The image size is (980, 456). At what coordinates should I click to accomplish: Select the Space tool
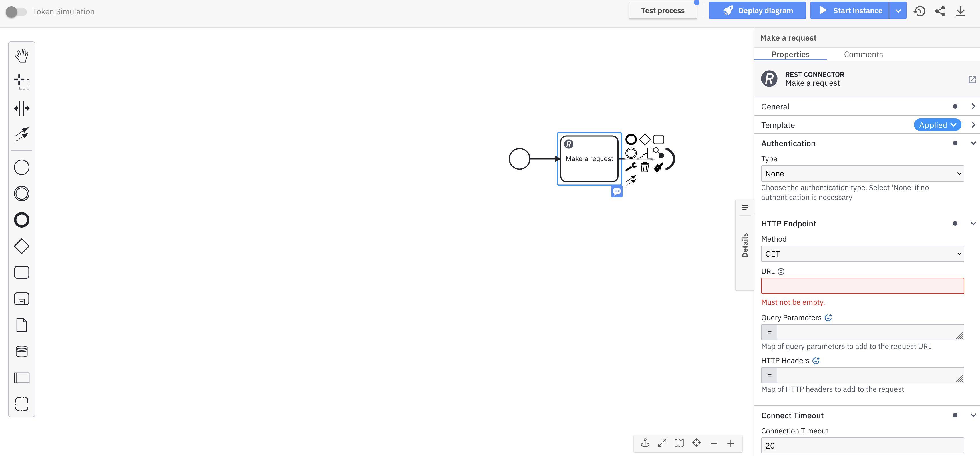tap(22, 108)
